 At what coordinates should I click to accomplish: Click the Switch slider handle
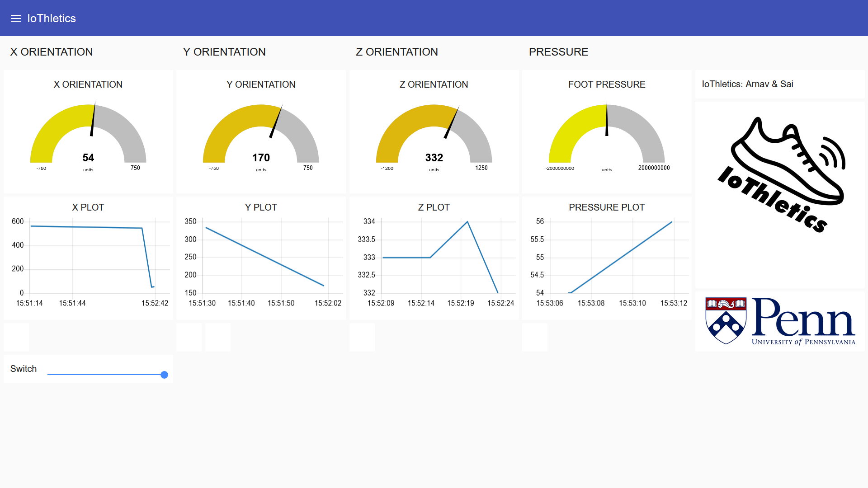click(x=165, y=375)
